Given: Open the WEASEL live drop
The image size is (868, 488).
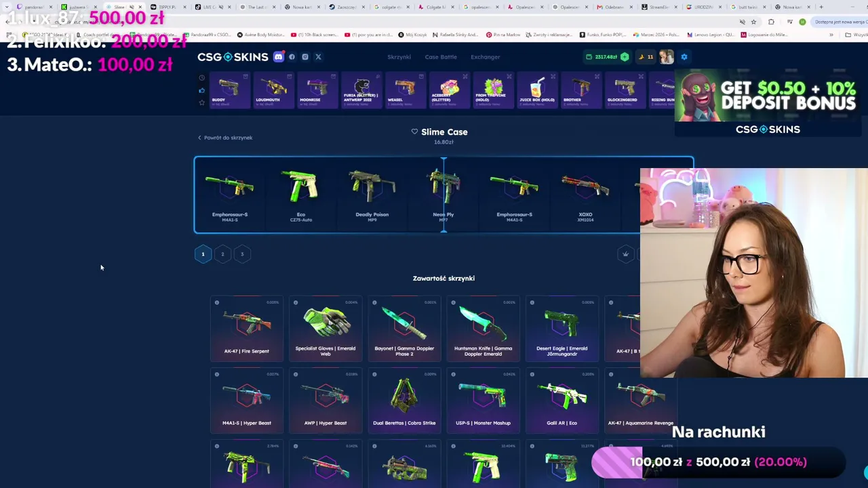Looking at the screenshot, I should 405,90.
